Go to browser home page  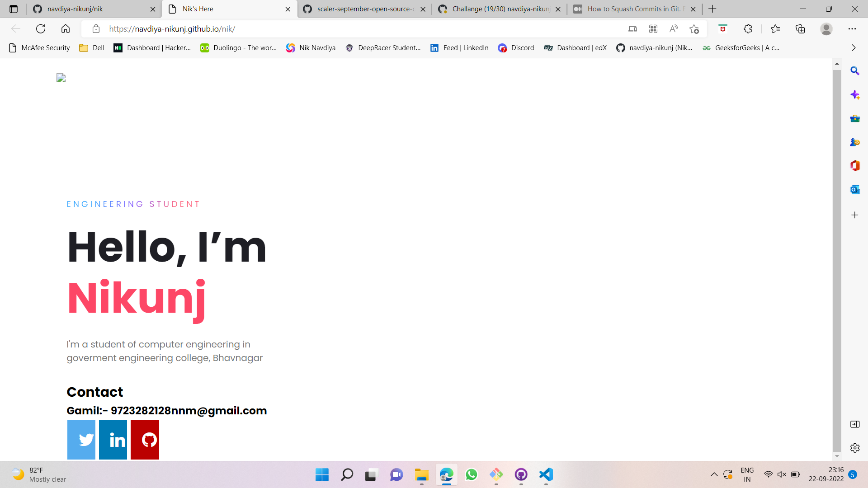pyautogui.click(x=66, y=29)
